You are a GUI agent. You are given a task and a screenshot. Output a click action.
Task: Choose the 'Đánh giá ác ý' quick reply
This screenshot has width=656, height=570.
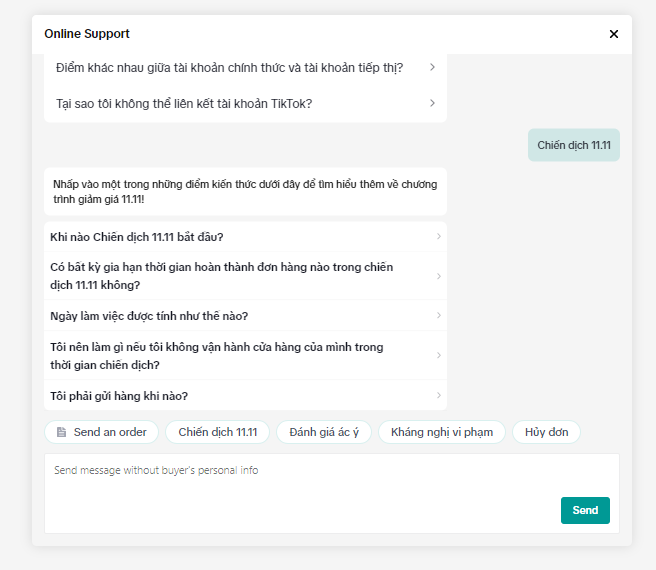(323, 432)
